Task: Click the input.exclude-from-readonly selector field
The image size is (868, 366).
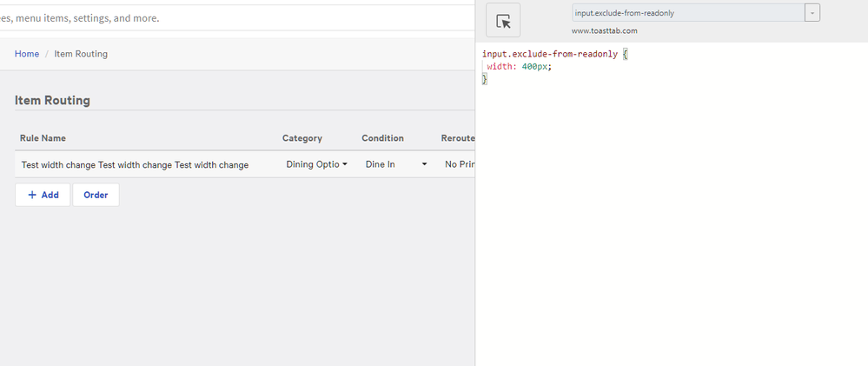Action: coord(687,13)
